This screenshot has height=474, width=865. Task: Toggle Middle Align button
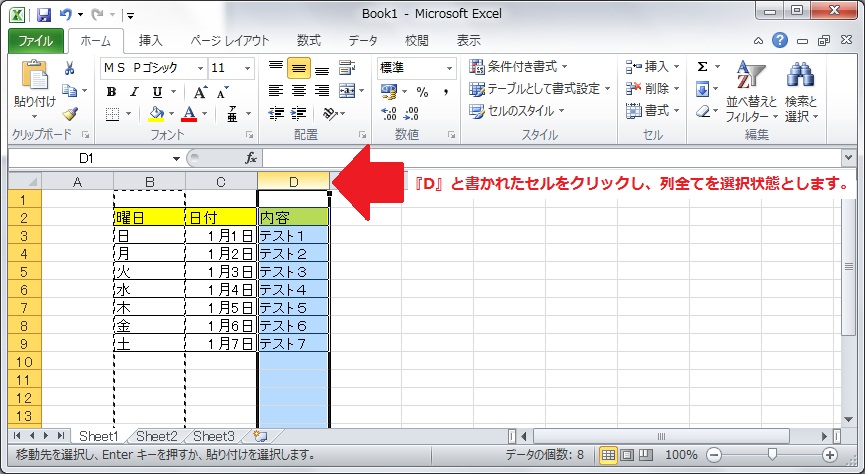pos(298,68)
